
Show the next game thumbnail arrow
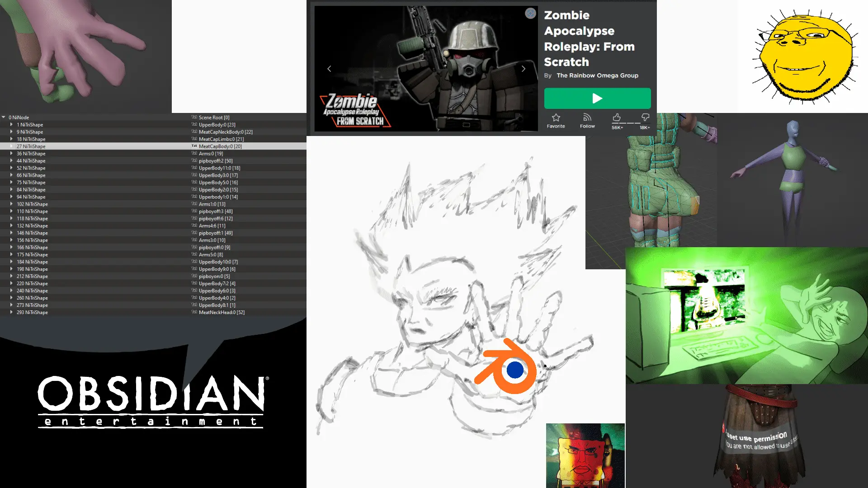524,69
